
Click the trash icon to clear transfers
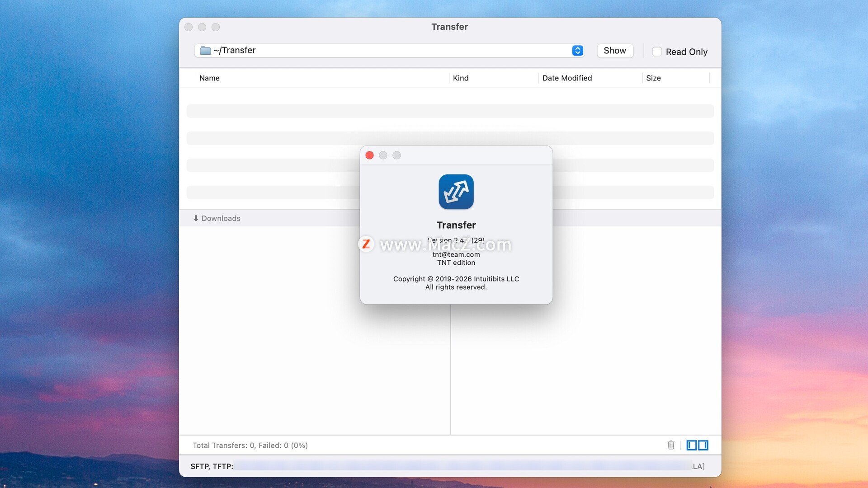pyautogui.click(x=671, y=445)
